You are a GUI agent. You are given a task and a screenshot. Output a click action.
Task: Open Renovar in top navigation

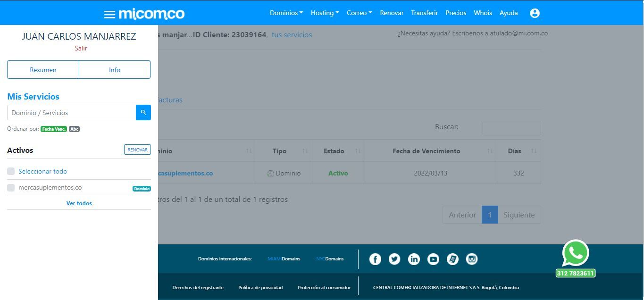(x=392, y=13)
